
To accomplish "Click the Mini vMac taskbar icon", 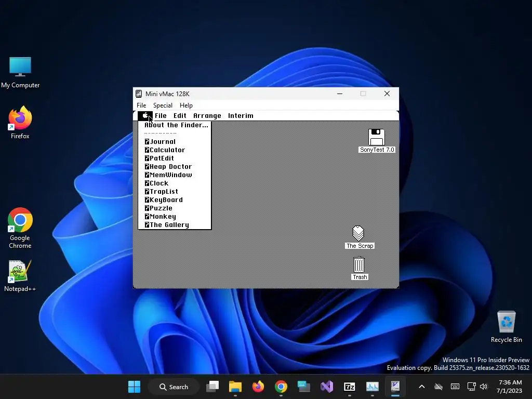I will pyautogui.click(x=395, y=387).
